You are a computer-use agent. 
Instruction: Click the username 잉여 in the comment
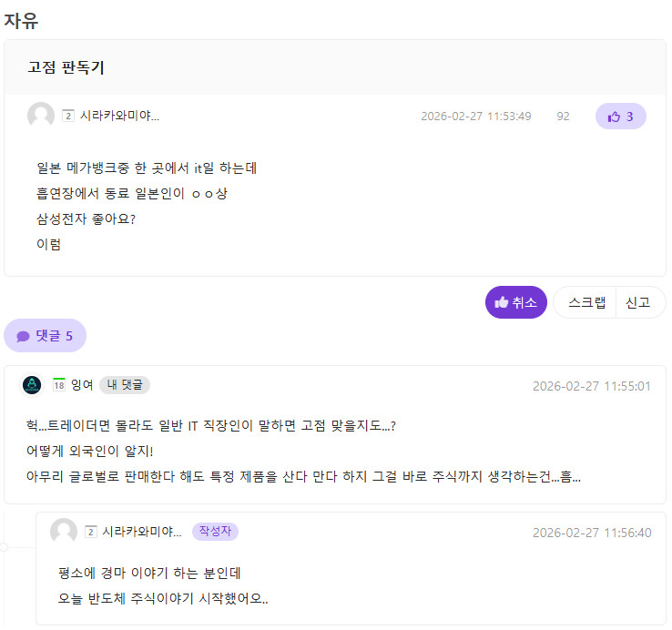[82, 385]
